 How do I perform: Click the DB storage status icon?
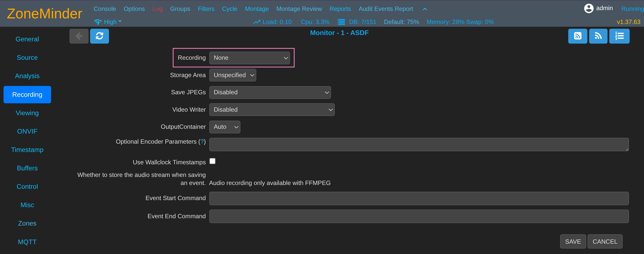[341, 22]
